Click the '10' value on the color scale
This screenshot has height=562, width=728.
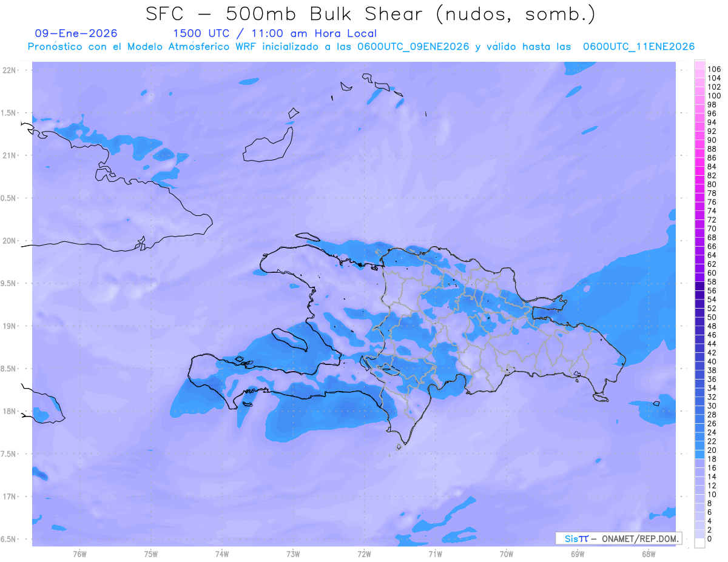(712, 494)
